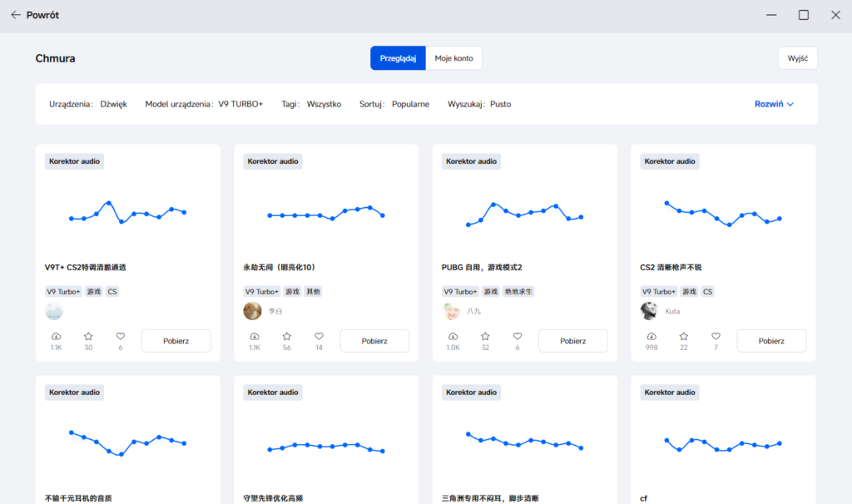Open Sortuj Popularne sorting option
The image size is (852, 504).
coord(394,104)
